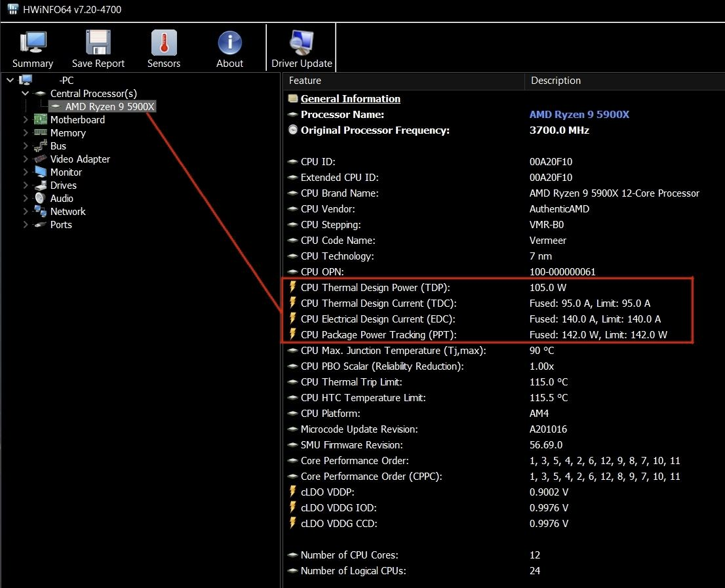This screenshot has width=725, height=588.
Task: Click the lightning icon beside CPU TDP row
Action: (292, 287)
